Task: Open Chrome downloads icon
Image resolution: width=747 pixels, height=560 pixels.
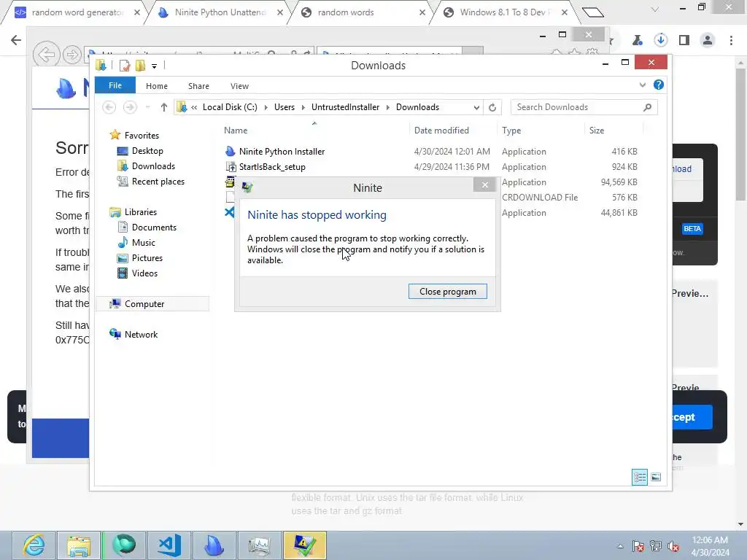Action: (x=660, y=40)
